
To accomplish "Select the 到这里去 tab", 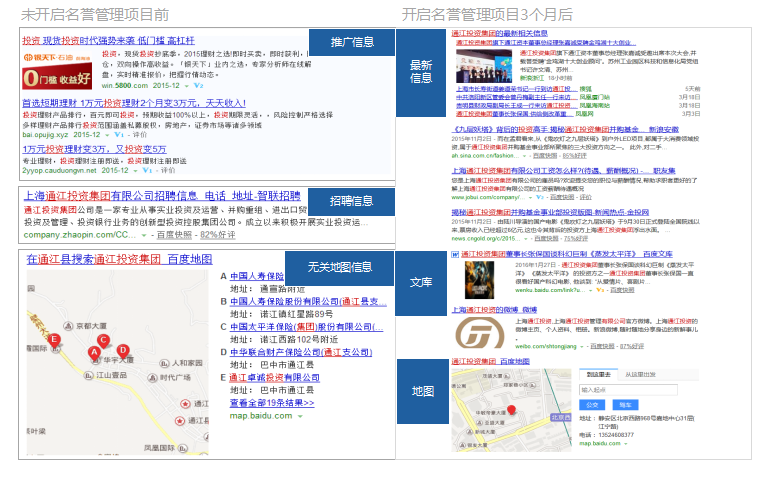I will [x=598, y=375].
